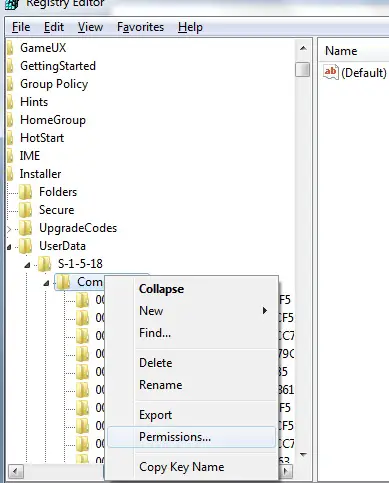Screen dimensions: 389x483
Task: Open the Edit menu
Action: (x=54, y=27)
